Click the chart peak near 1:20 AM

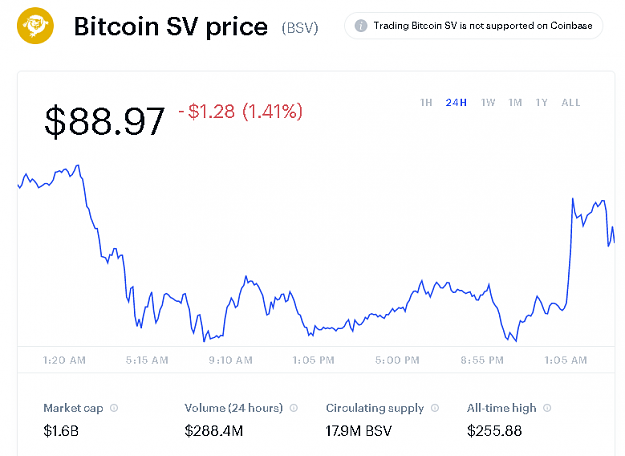[x=78, y=165]
